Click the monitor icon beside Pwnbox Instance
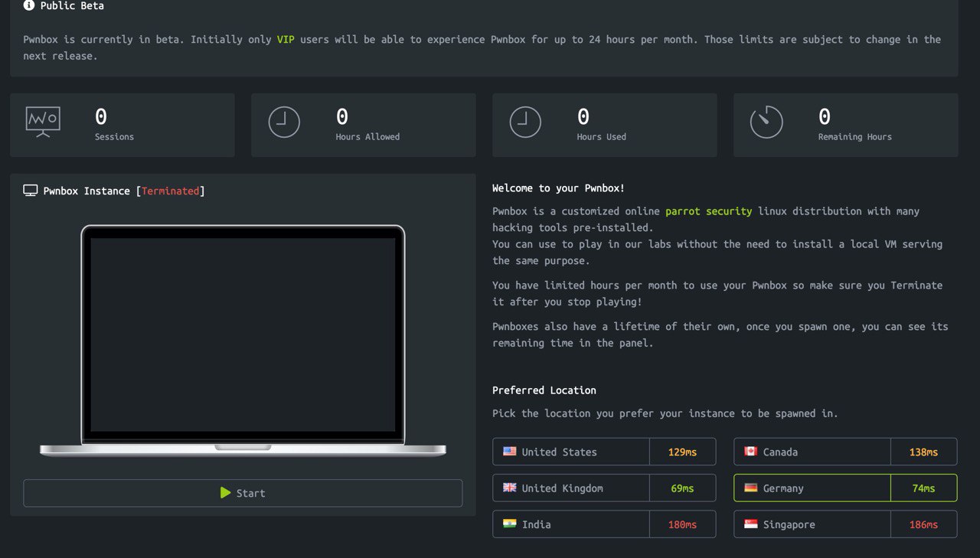This screenshot has height=558, width=980. pos(31,191)
